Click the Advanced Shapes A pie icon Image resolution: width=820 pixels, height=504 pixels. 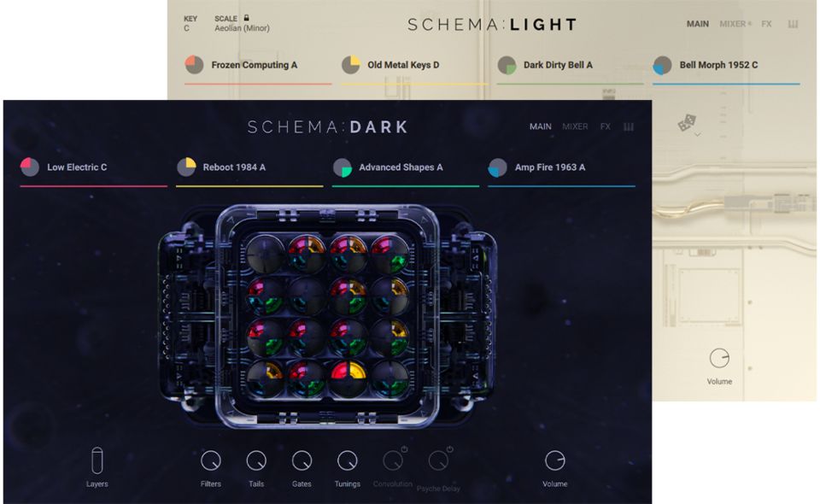pyautogui.click(x=342, y=167)
